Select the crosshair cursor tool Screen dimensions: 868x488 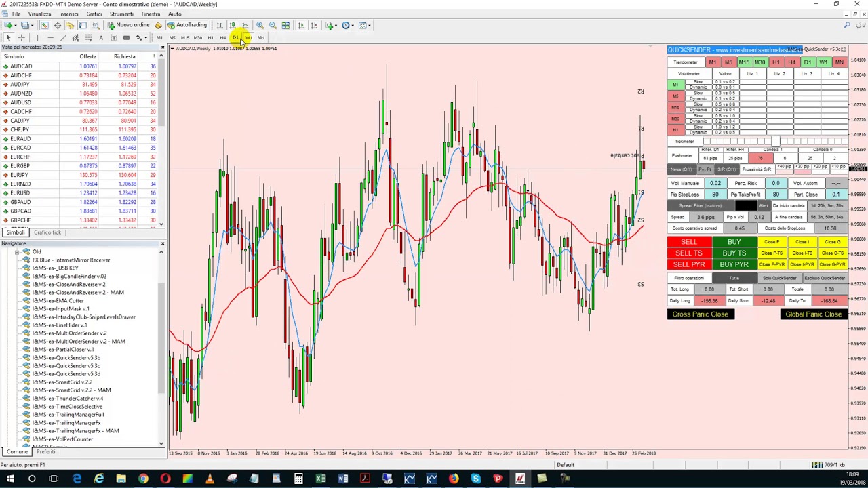(x=22, y=37)
